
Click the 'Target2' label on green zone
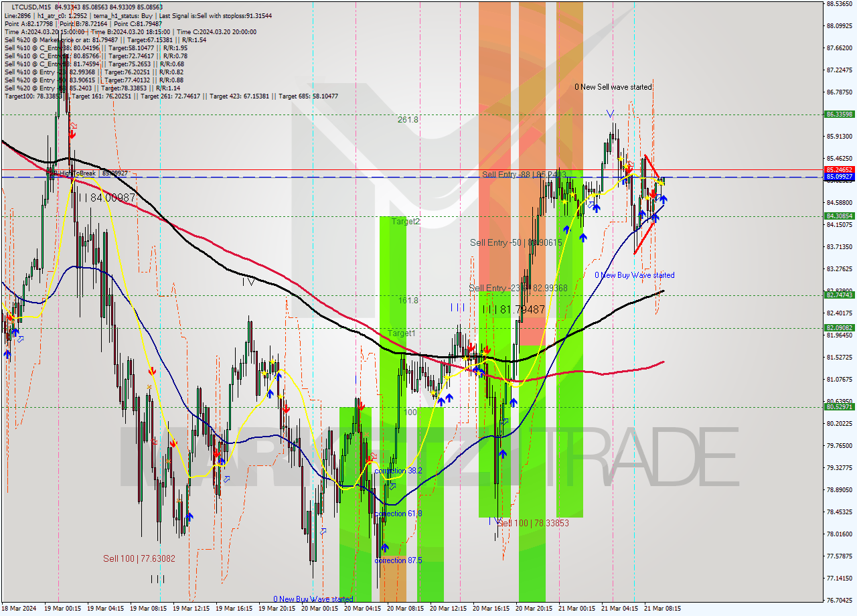[406, 221]
